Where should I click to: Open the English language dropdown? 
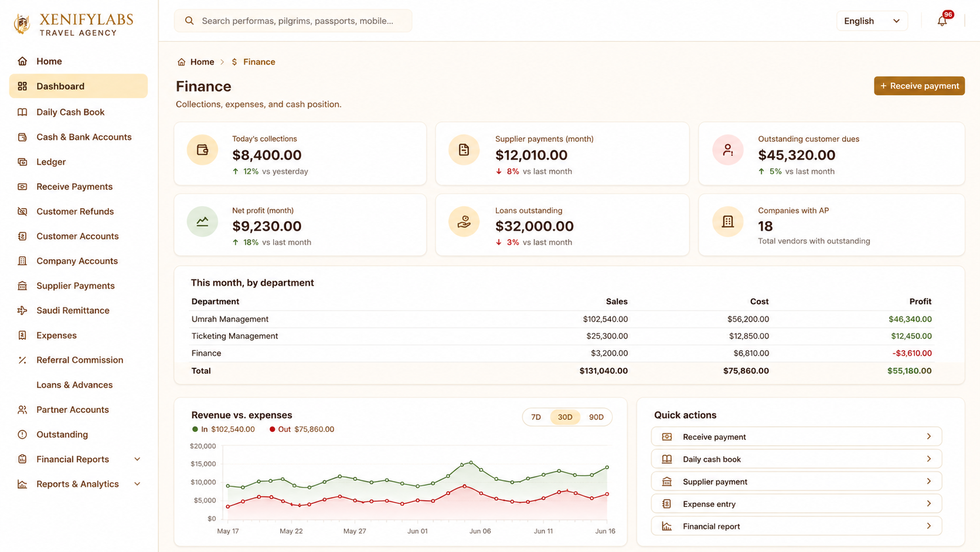pyautogui.click(x=872, y=21)
